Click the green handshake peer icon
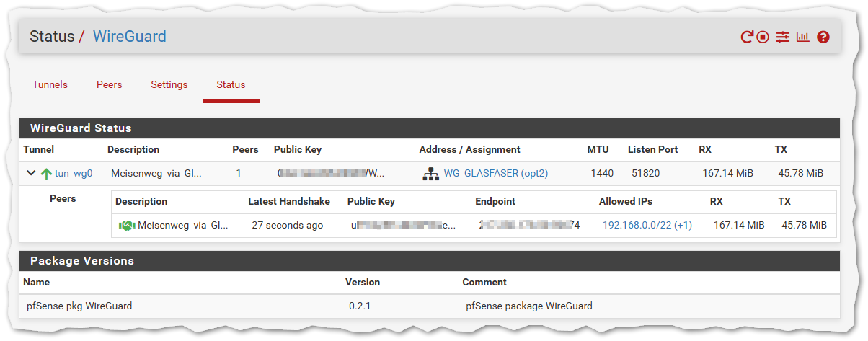This screenshot has width=868, height=341. [x=127, y=226]
